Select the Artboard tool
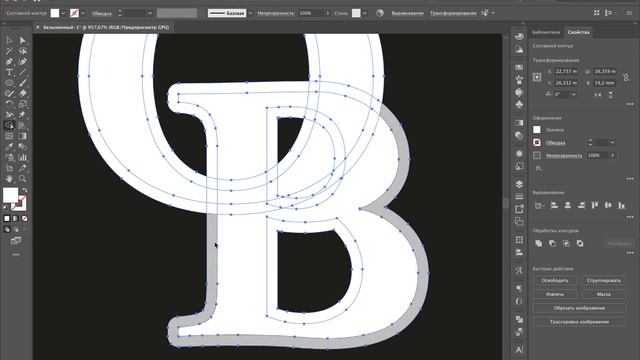 [9, 168]
